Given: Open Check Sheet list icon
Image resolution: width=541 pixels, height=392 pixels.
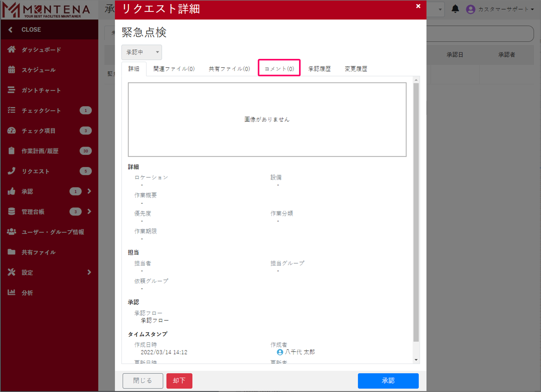Looking at the screenshot, I should 11,110.
